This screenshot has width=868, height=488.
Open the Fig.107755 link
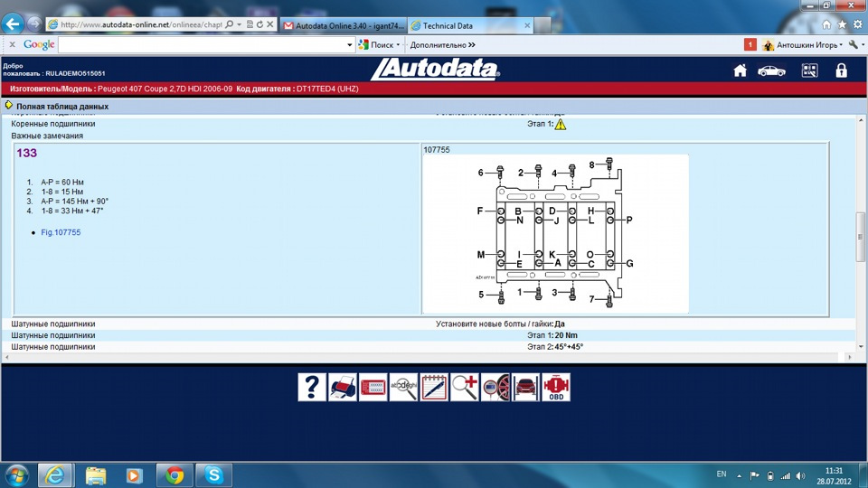pyautogui.click(x=61, y=232)
